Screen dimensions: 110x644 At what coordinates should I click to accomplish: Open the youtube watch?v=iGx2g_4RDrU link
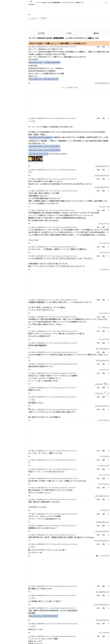pos(44,146)
